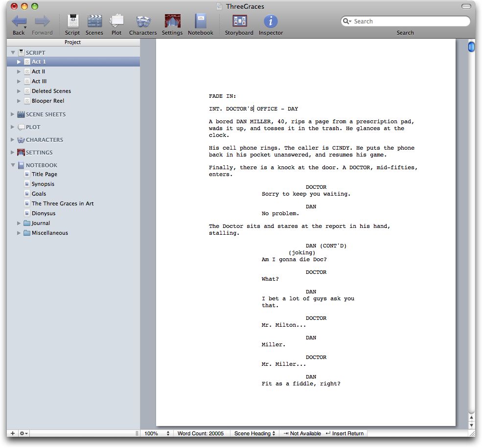This screenshot has height=448, width=482.
Task: Open the Synopsis notebook entry
Action: tap(43, 184)
